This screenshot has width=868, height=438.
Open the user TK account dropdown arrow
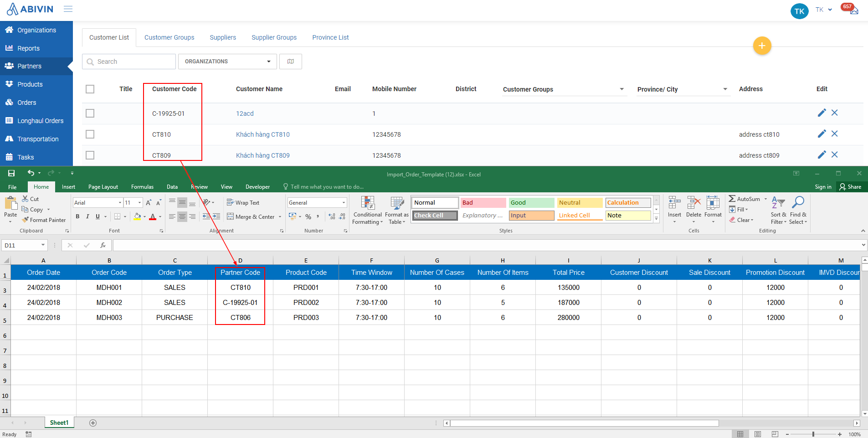pos(830,10)
